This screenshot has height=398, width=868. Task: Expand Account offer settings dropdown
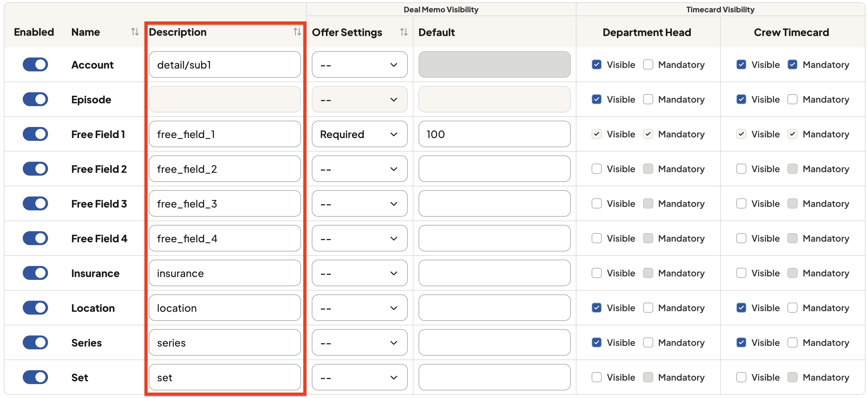pyautogui.click(x=359, y=64)
